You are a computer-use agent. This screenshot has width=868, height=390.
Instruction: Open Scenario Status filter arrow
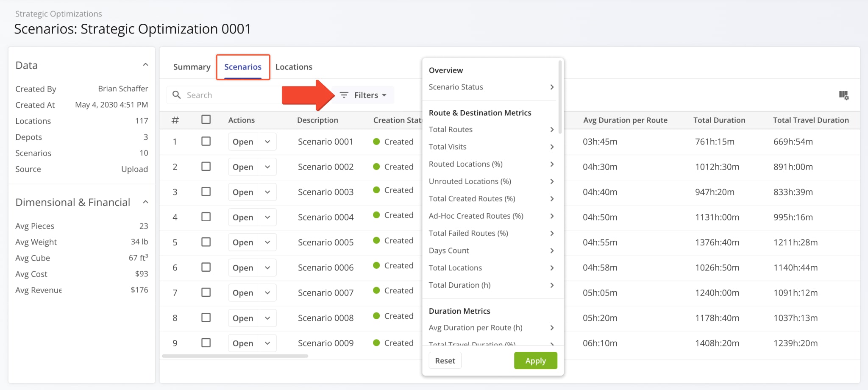coord(551,87)
